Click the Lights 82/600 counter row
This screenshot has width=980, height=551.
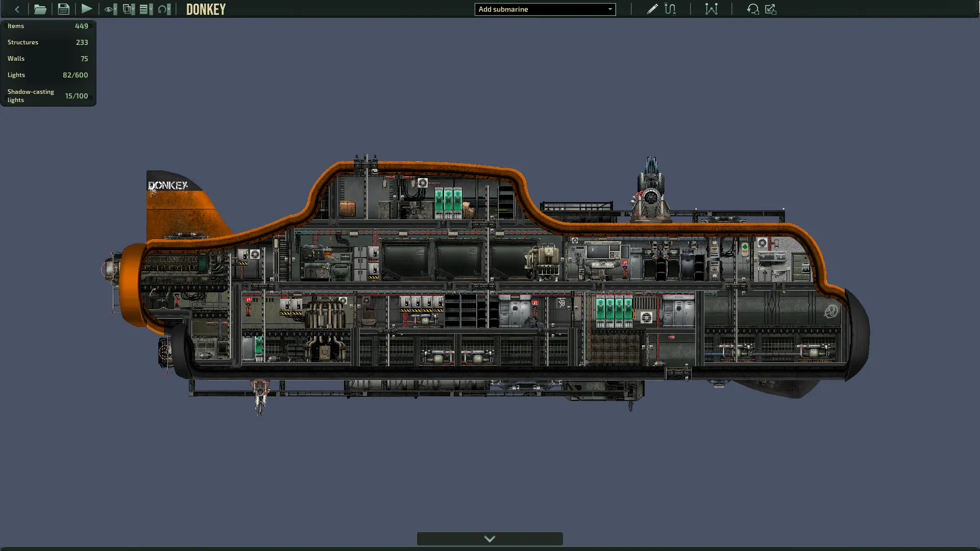click(48, 75)
